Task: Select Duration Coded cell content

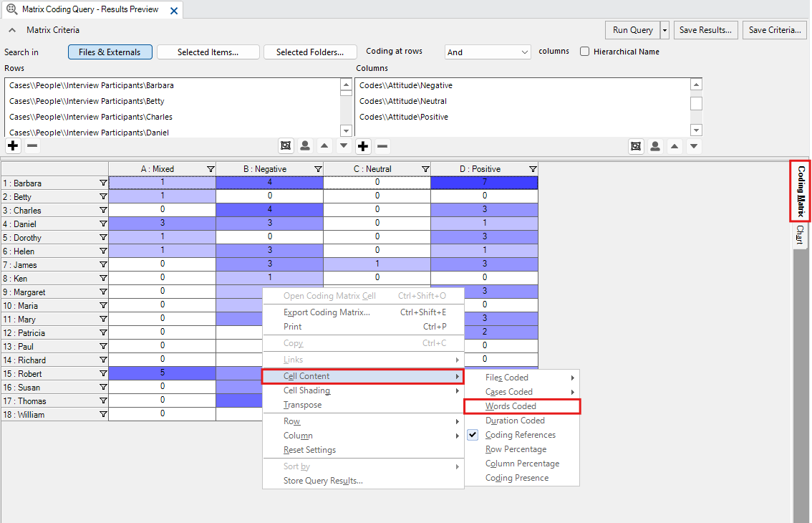Action: (522, 421)
